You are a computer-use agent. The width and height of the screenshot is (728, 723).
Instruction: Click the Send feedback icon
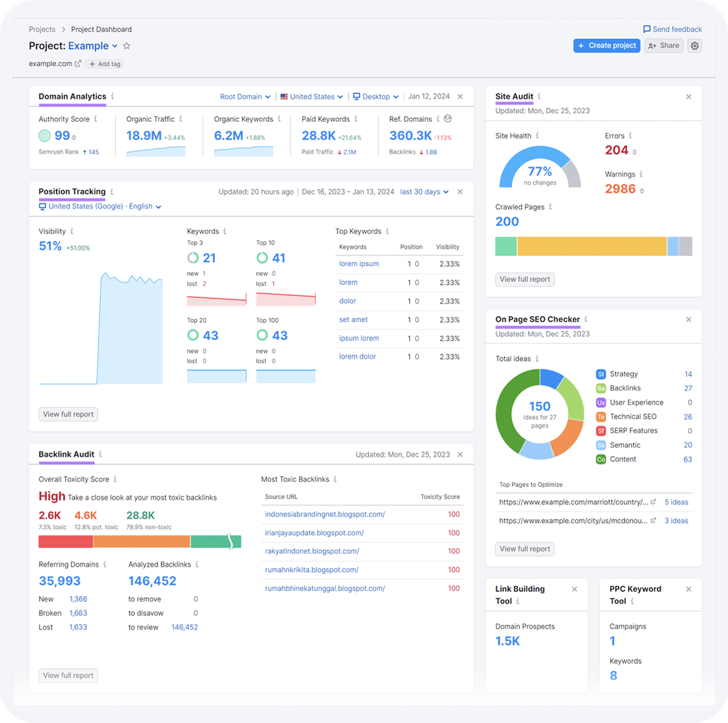[648, 29]
